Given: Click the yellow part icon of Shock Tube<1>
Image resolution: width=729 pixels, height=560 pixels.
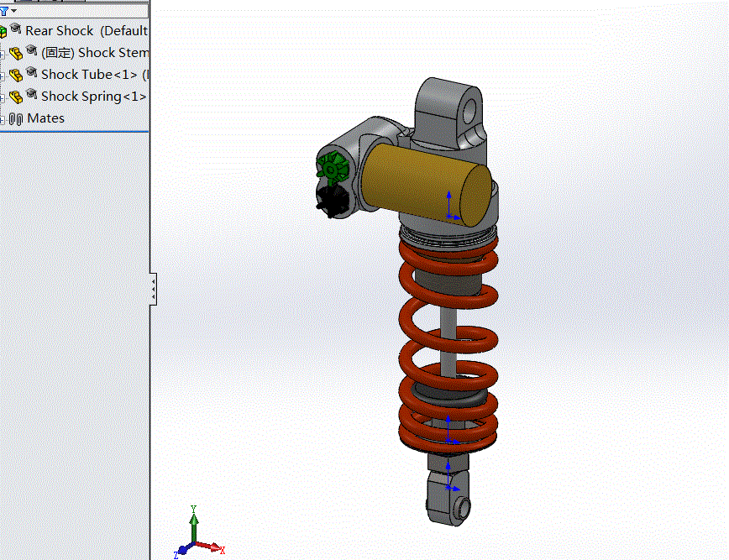Looking at the screenshot, I should [x=16, y=76].
